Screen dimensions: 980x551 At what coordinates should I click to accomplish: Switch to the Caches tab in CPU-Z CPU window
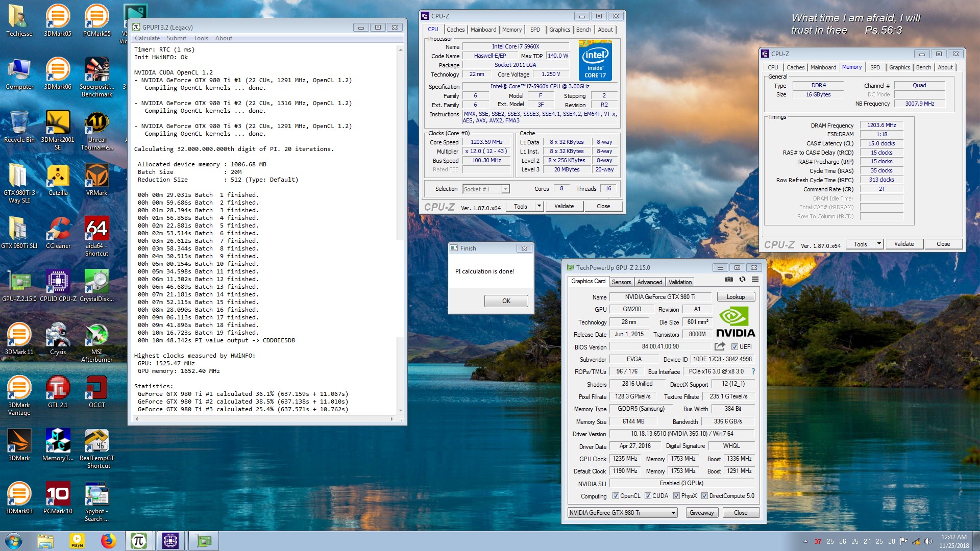coord(455,30)
